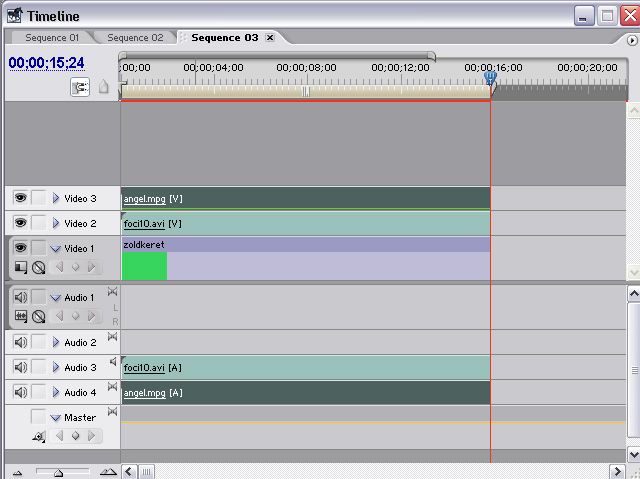Open Set Display Style on Audio 1

click(20, 316)
